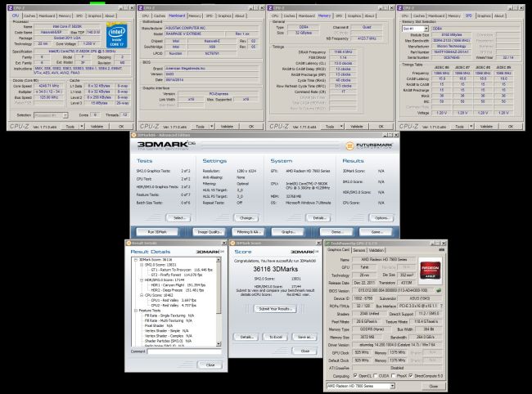Toggle the PhysX checkbox in GPU-Z

click(x=393, y=376)
